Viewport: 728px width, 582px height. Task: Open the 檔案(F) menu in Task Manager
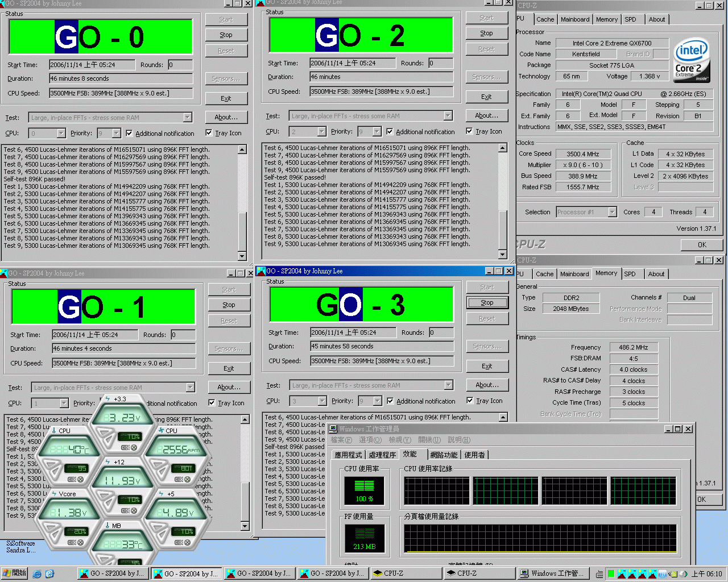341,440
